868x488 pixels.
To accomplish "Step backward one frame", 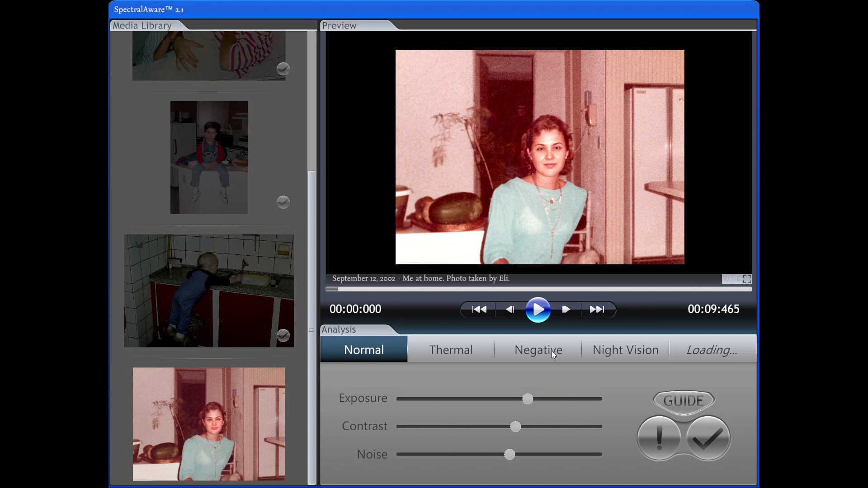I will (x=510, y=310).
